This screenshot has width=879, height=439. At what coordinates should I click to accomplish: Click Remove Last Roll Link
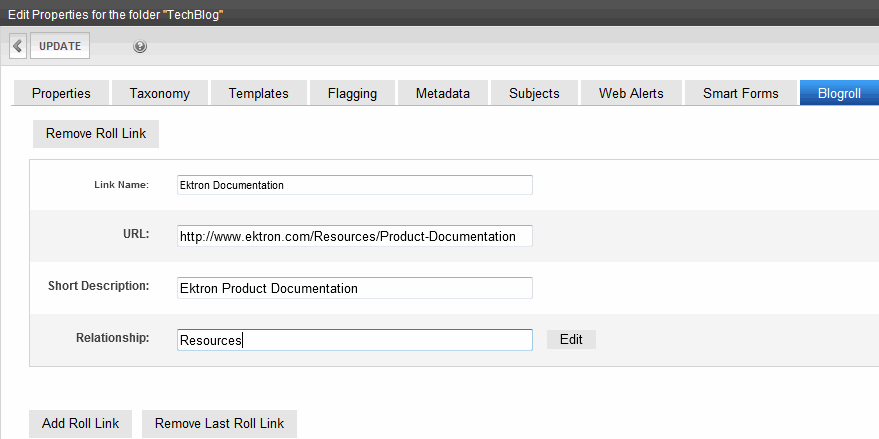(219, 423)
